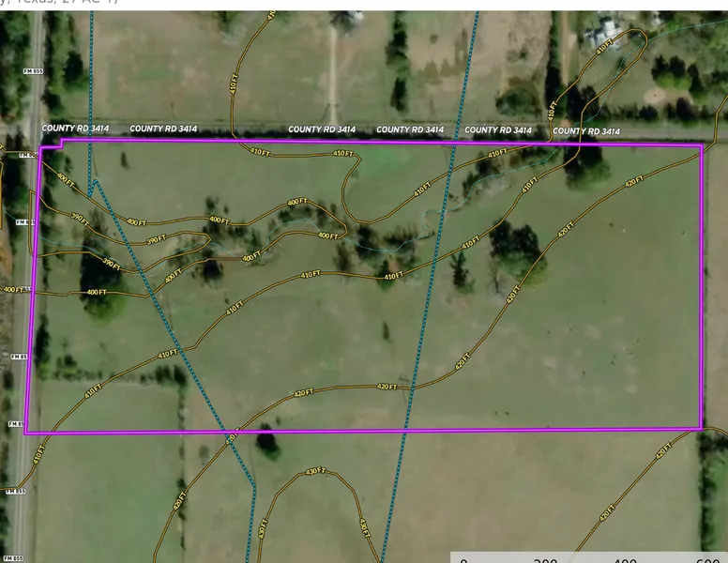The height and width of the screenshot is (563, 728).
Task: Click the partial title text at the top
Action: pyautogui.click(x=56, y=3)
